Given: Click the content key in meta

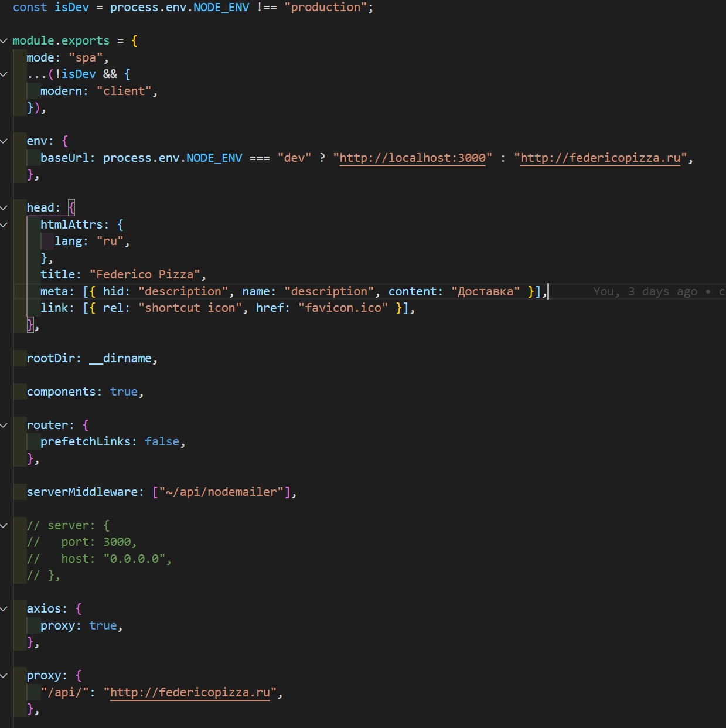Looking at the screenshot, I should pos(413,291).
